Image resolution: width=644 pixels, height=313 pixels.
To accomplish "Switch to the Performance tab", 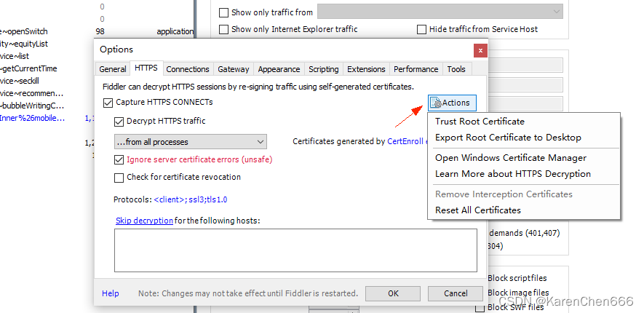I will (x=416, y=69).
